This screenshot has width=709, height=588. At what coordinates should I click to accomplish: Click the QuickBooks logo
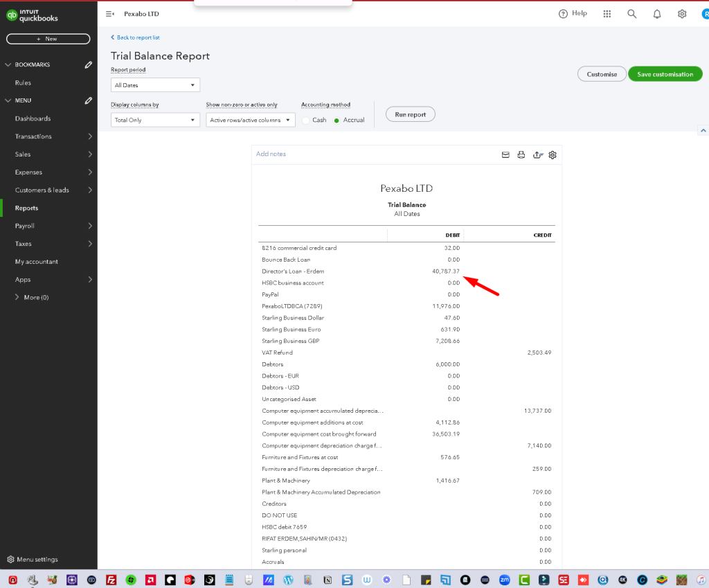click(32, 15)
